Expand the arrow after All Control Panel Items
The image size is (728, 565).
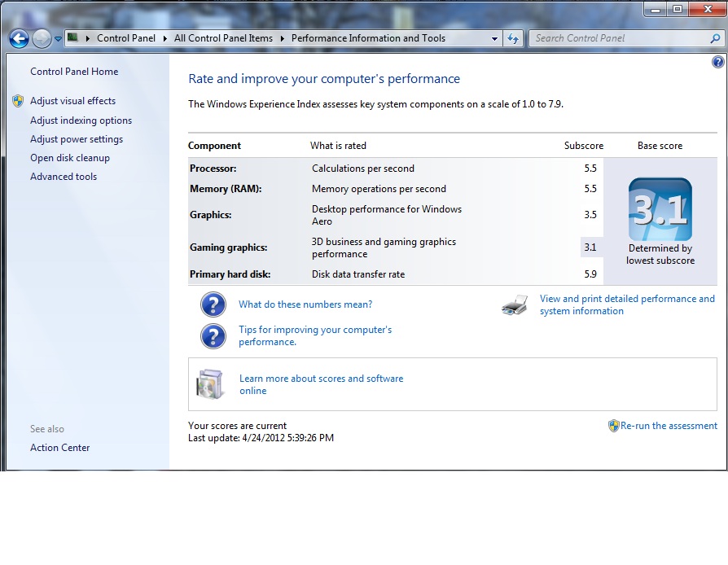tap(283, 38)
